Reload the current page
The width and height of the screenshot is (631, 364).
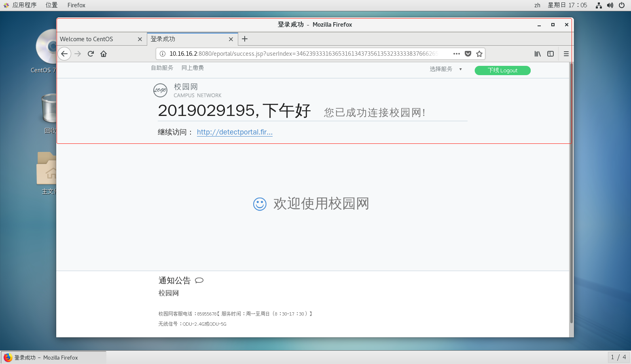coord(91,54)
